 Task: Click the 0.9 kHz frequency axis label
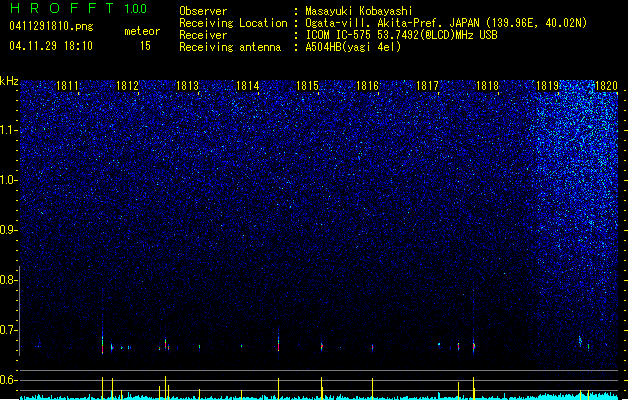pos(8,230)
